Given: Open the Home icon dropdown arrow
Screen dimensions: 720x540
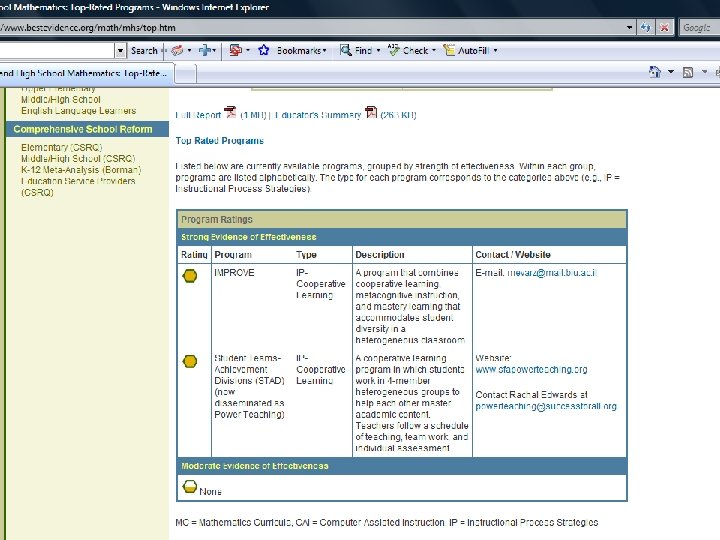Looking at the screenshot, I should pyautogui.click(x=671, y=72).
